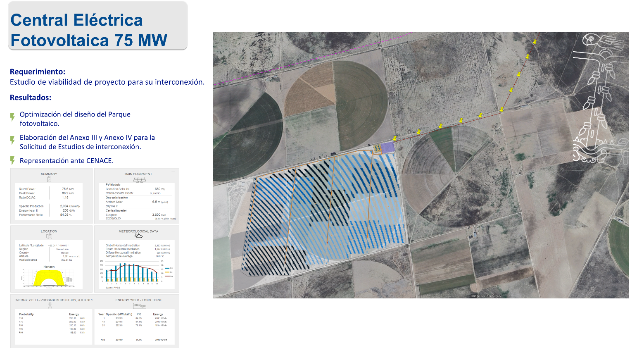Select the '3,600 kVA' inverter rating

point(159,215)
